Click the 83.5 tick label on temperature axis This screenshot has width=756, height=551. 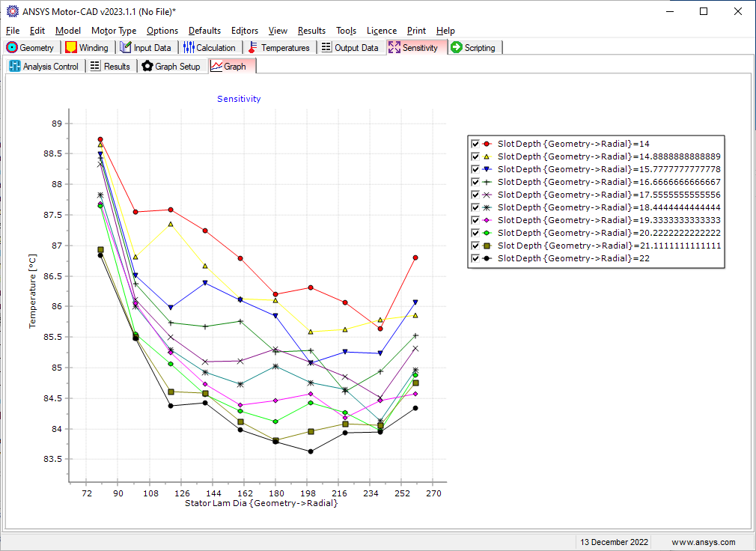(x=53, y=459)
